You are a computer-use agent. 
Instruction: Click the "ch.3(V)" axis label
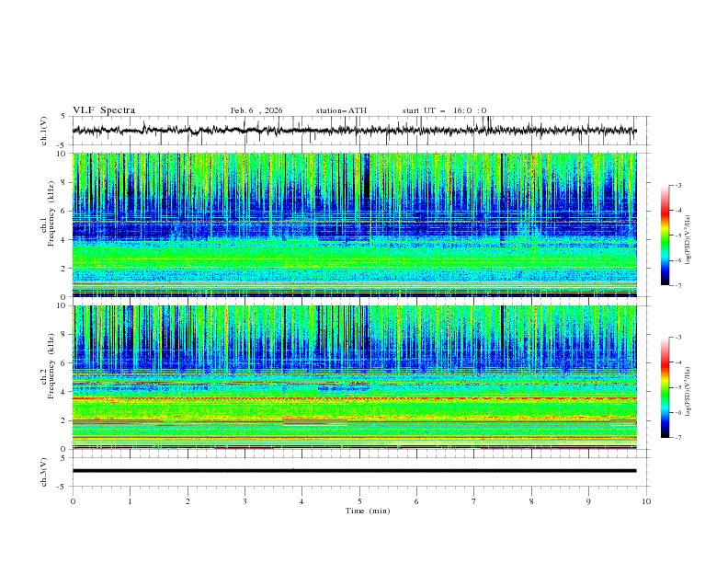point(44,472)
